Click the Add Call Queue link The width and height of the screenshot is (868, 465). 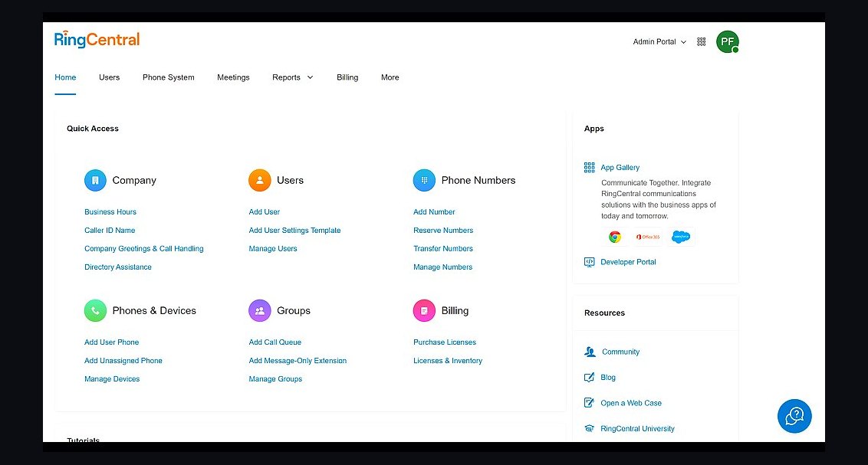tap(275, 342)
